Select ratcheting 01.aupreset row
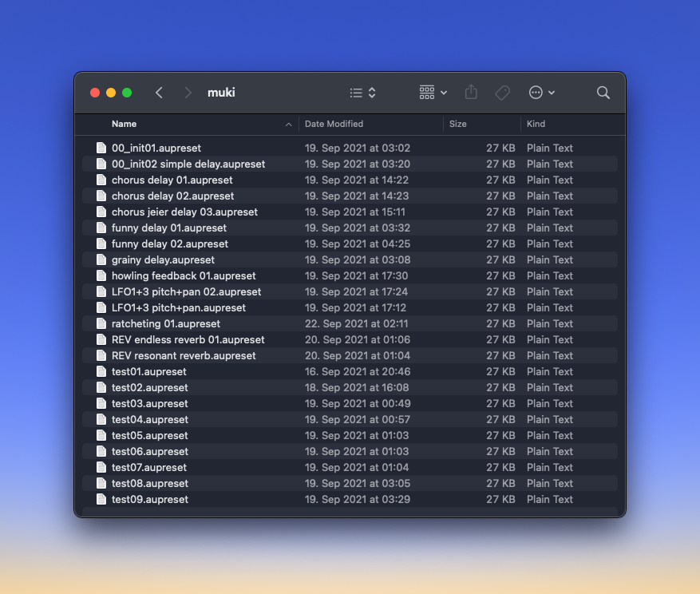The height and width of the screenshot is (594, 700). [166, 323]
